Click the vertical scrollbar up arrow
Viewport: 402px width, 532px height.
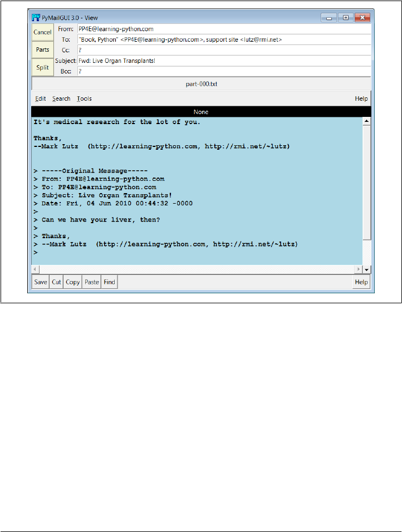[x=367, y=121]
